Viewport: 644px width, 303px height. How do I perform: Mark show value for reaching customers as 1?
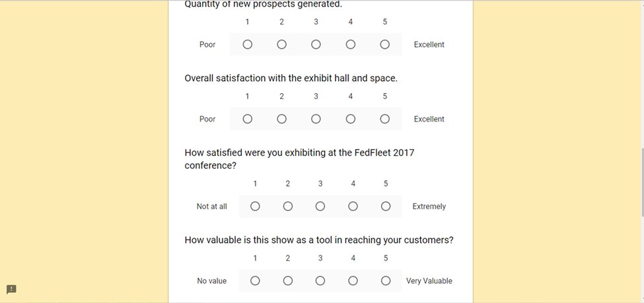[x=255, y=281]
